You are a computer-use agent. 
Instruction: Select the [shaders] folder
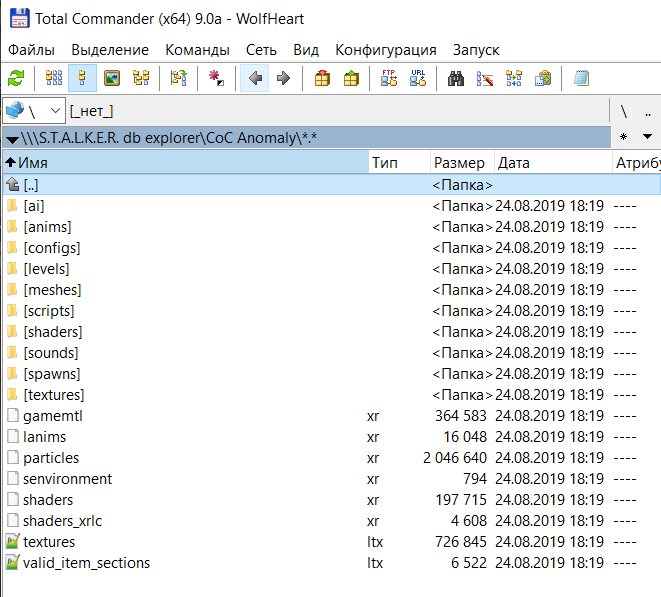(331, 332)
